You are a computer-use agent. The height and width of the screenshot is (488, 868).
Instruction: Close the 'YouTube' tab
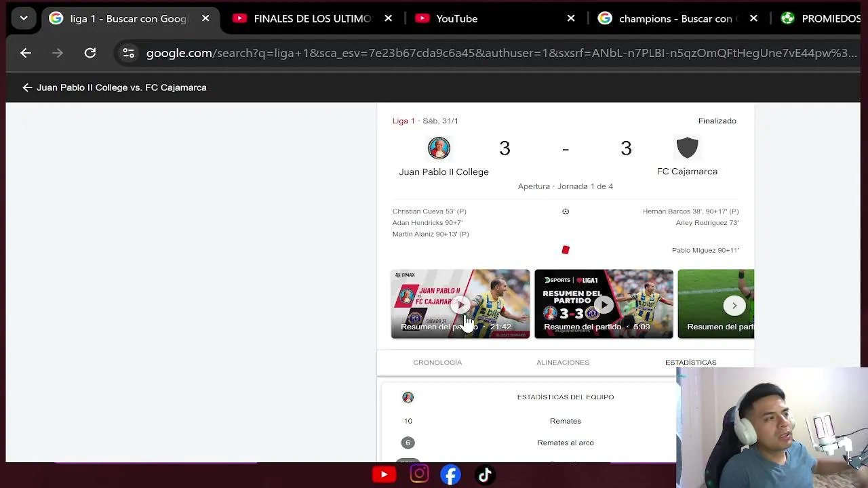pos(571,18)
